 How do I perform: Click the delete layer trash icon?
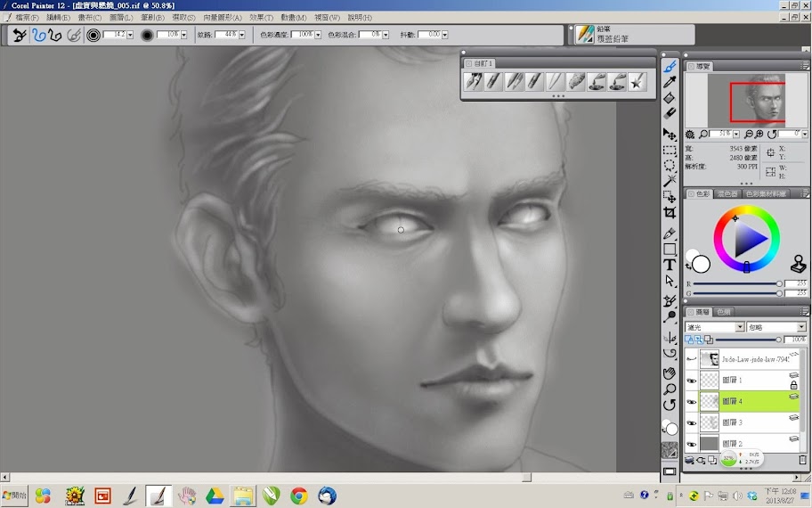point(802,460)
